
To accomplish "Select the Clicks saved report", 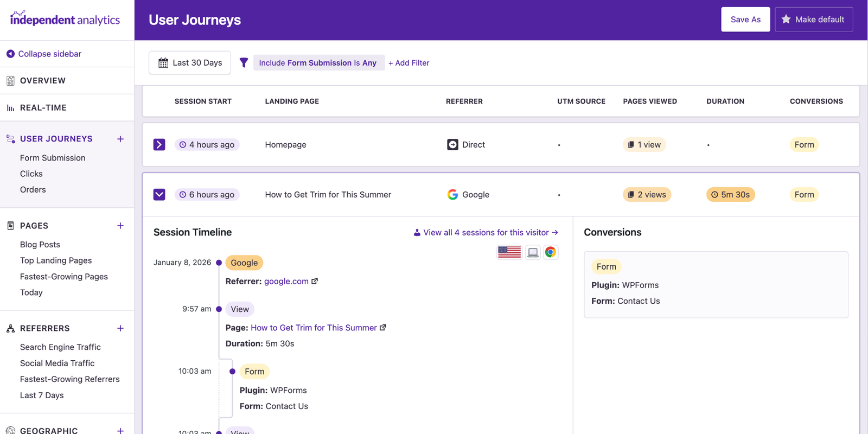I will (x=31, y=174).
